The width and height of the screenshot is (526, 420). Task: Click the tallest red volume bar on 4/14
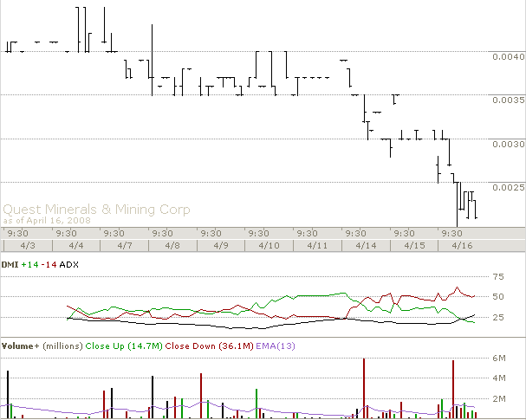tap(364, 388)
